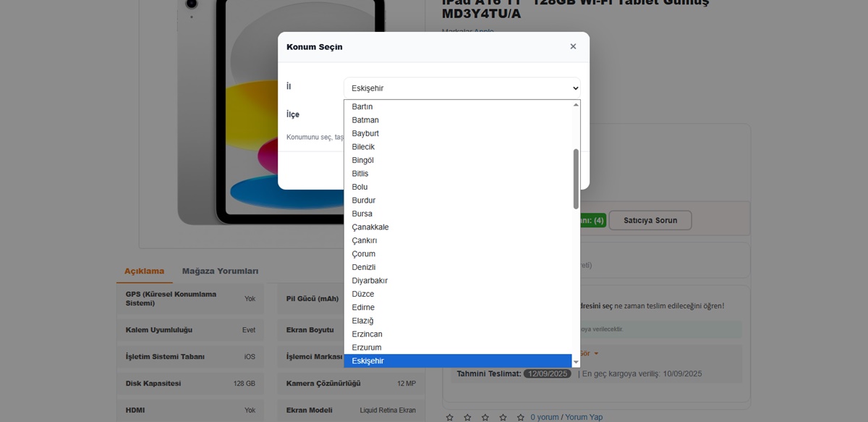The width and height of the screenshot is (868, 422).
Task: Open the Açıklama tab
Action: tap(144, 271)
